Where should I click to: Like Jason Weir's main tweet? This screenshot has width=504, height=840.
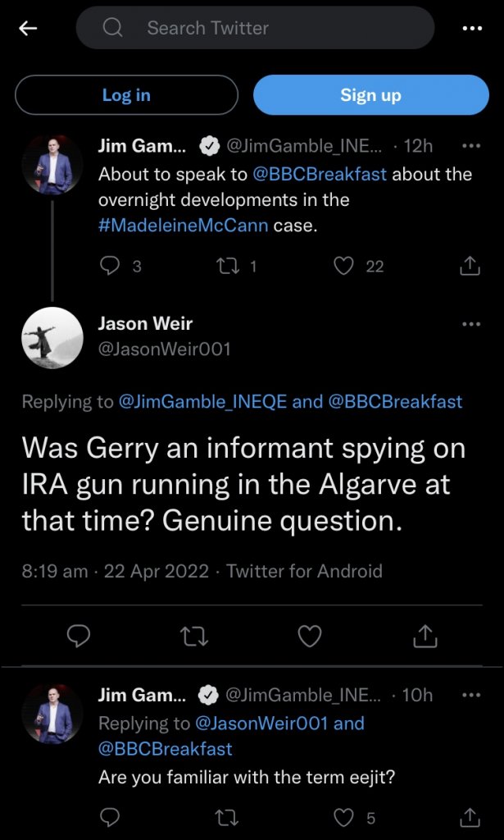(x=310, y=636)
